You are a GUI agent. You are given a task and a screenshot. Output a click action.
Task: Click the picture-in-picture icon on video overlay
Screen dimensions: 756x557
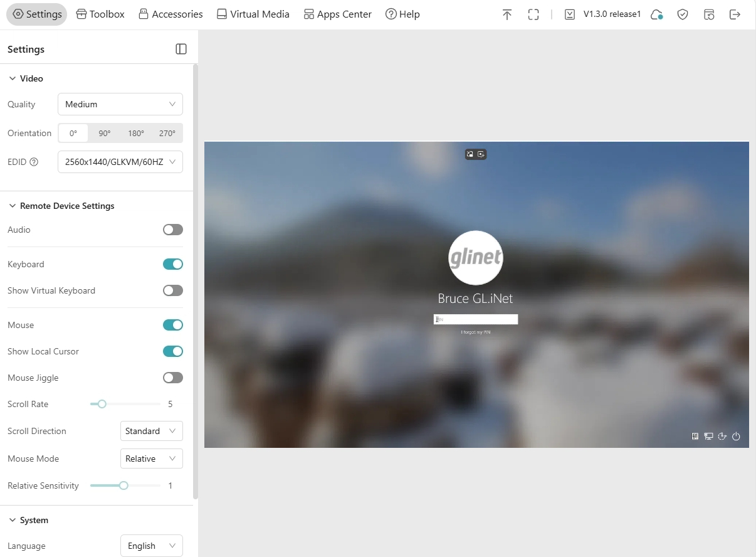click(470, 154)
